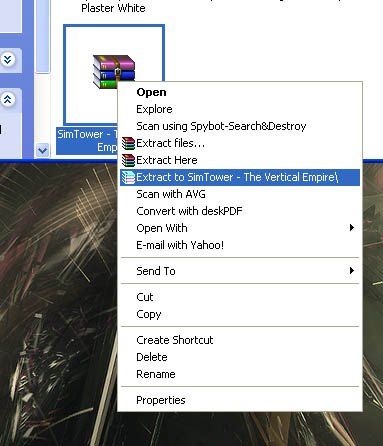Click the scrollbar down arrow button
Image resolution: width=383 pixels, height=446 pixels.
(x=42, y=150)
